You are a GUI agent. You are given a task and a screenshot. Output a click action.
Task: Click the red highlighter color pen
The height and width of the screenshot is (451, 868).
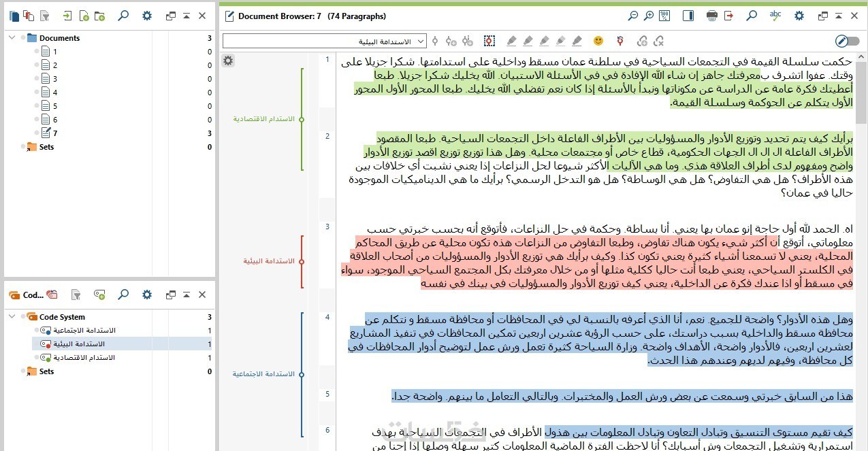click(x=511, y=41)
